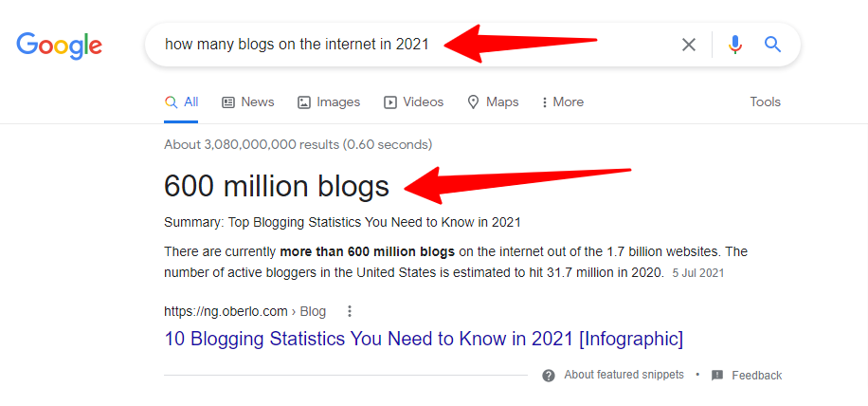Click the 600 million blogs heading
The width and height of the screenshot is (868, 406).
(x=277, y=187)
